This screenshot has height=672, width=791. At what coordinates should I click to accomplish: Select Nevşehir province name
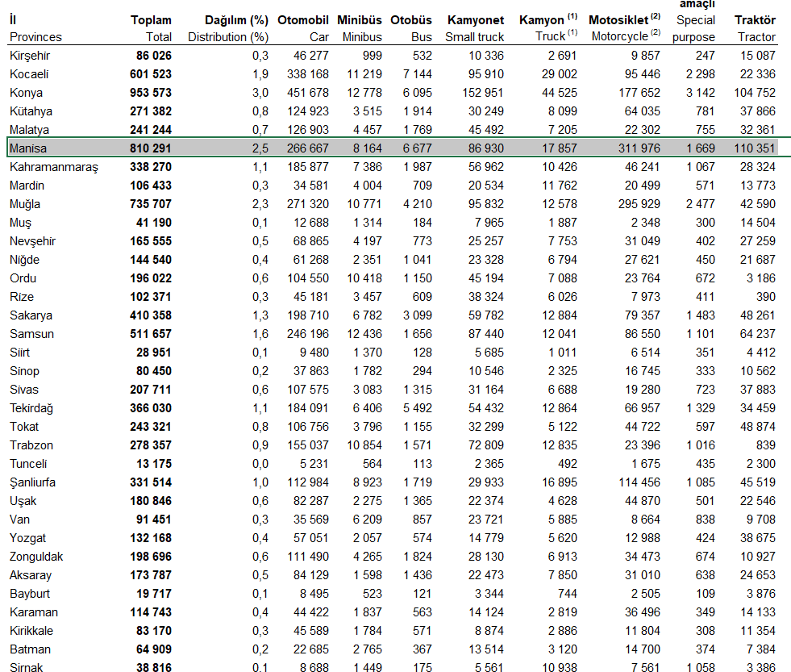[32, 241]
